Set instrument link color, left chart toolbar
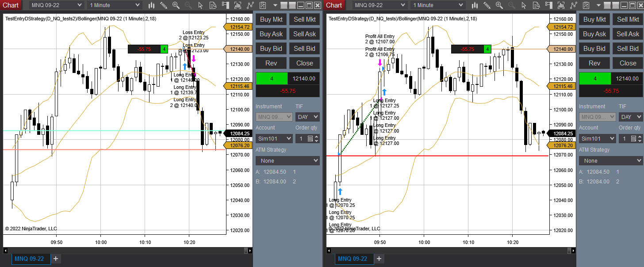The image size is (644, 267). [284, 5]
